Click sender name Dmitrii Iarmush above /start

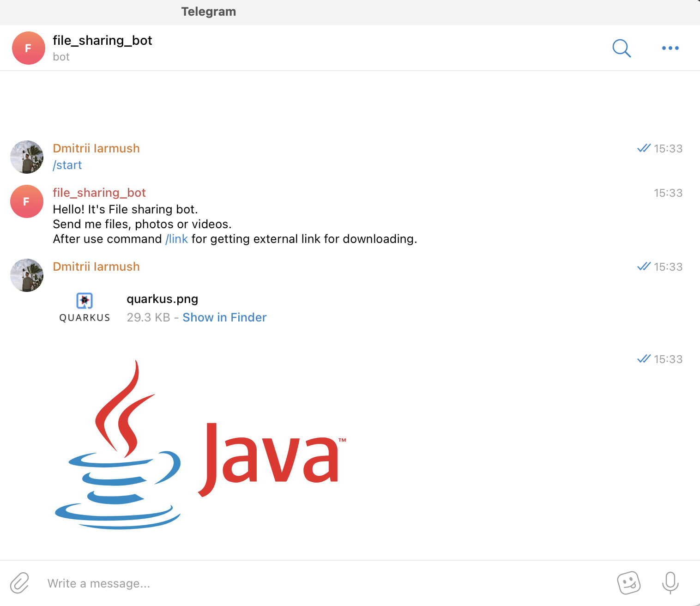point(96,148)
